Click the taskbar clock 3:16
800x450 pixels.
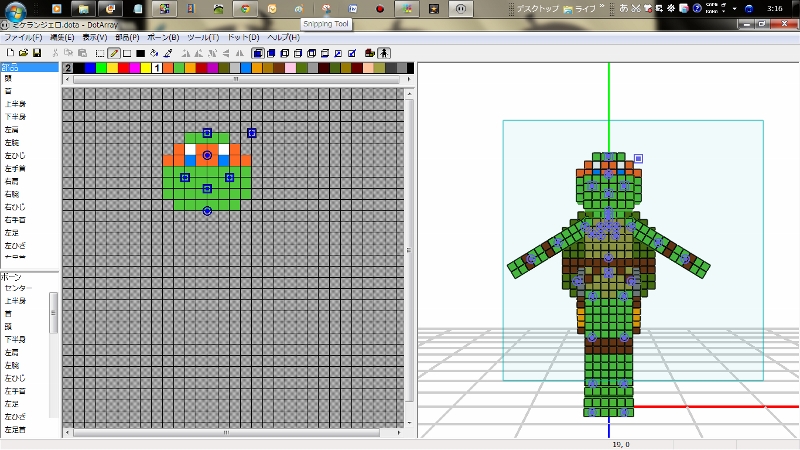pos(774,8)
